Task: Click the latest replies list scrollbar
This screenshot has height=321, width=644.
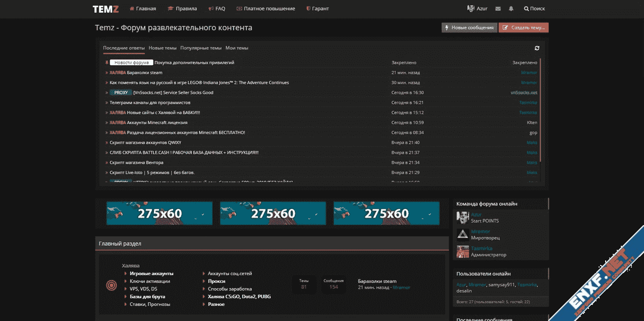Action: coord(540,111)
